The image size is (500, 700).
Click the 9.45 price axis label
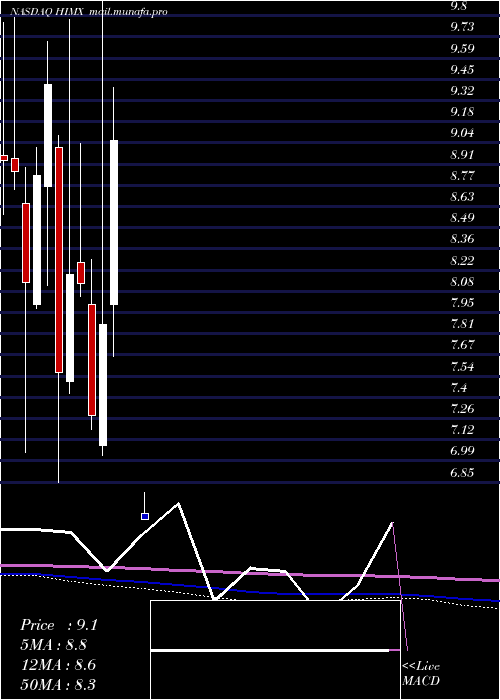462,70
